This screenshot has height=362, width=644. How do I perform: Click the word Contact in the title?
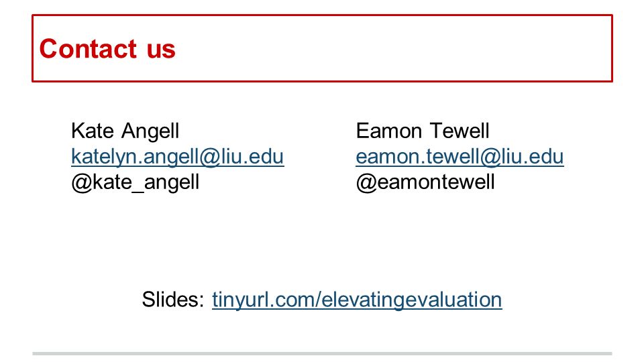tap(88, 48)
